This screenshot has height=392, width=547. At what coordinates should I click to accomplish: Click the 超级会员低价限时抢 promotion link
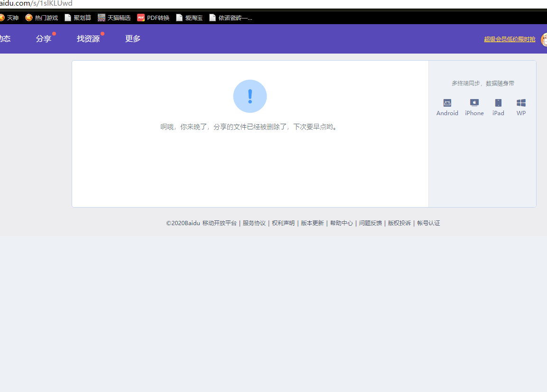(509, 39)
